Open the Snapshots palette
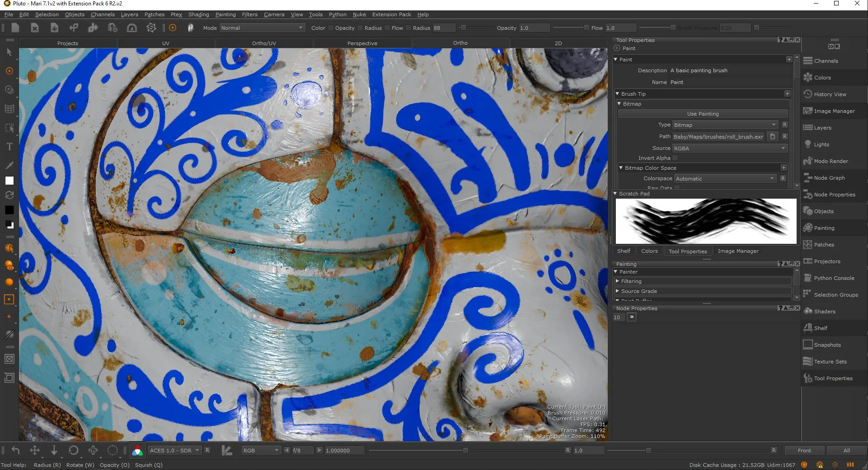 pos(827,345)
